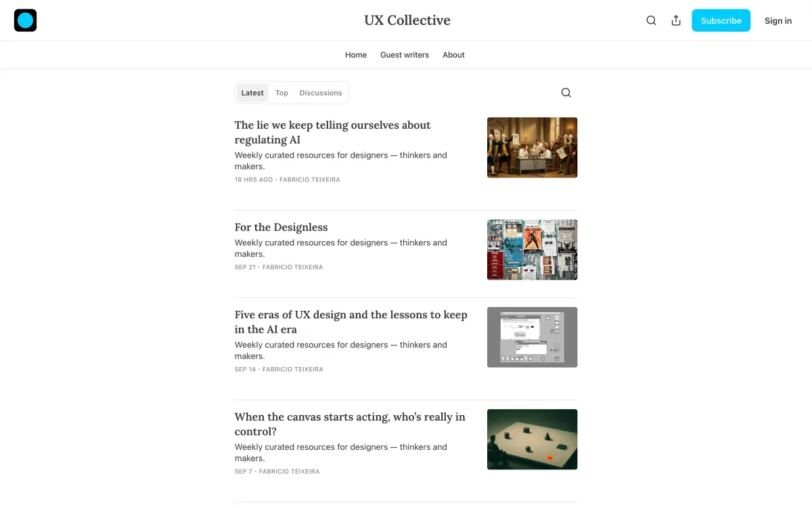Click the subtitle under 'When the canvas starts acting'
The height and width of the screenshot is (508, 812).
pos(341,452)
